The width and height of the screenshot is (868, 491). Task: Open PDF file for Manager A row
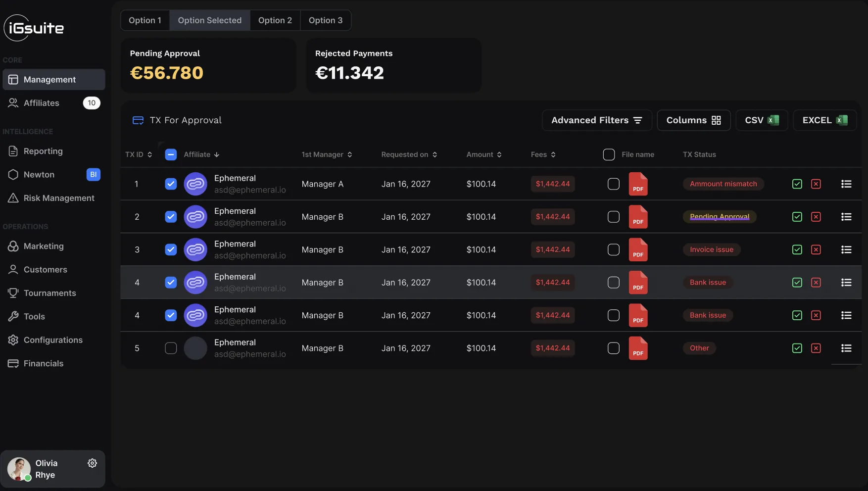[x=638, y=184]
